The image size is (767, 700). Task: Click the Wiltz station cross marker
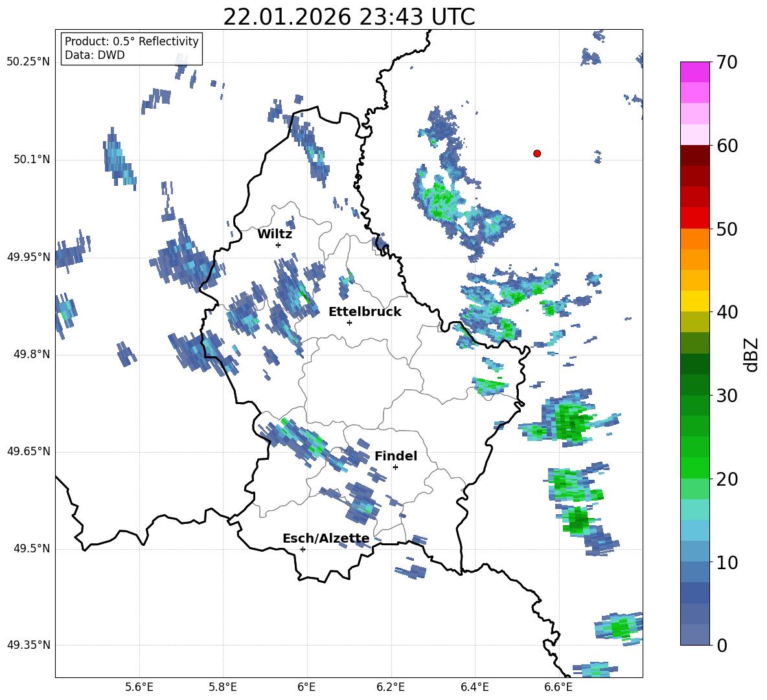[x=279, y=245]
